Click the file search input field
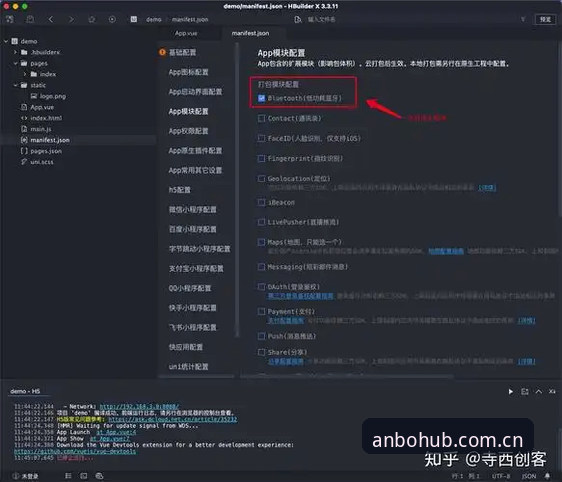Screen dimensions: 562x482 [x=321, y=19]
